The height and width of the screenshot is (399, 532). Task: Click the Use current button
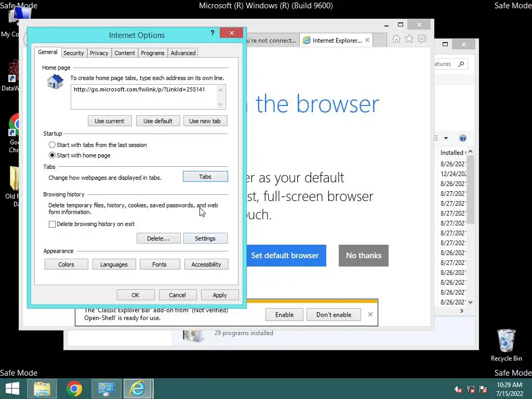[x=109, y=121]
